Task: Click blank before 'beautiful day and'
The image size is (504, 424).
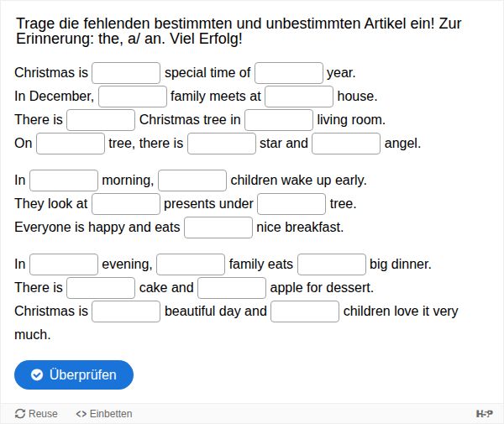Action: coord(126,311)
